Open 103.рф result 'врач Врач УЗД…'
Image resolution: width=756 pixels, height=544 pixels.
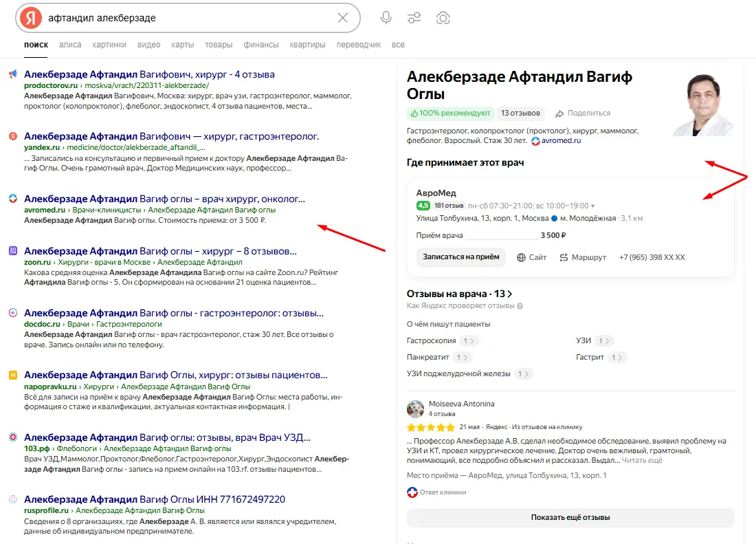(167, 437)
